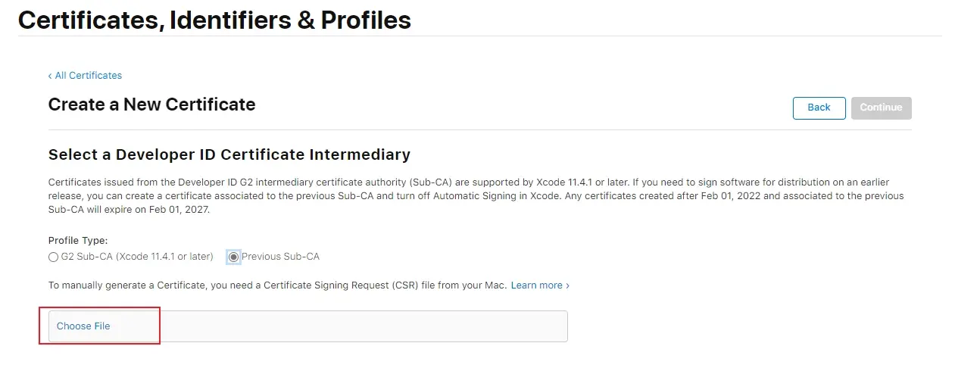Click the Certificate Signing Request instruction text
The image size is (980, 368).
pos(276,285)
